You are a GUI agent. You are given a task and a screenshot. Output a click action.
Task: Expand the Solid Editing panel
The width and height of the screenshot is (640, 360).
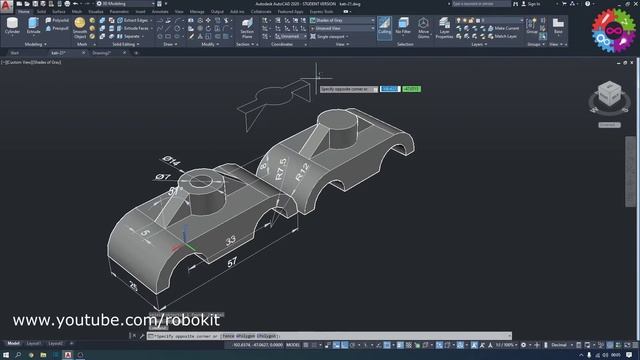point(126,44)
